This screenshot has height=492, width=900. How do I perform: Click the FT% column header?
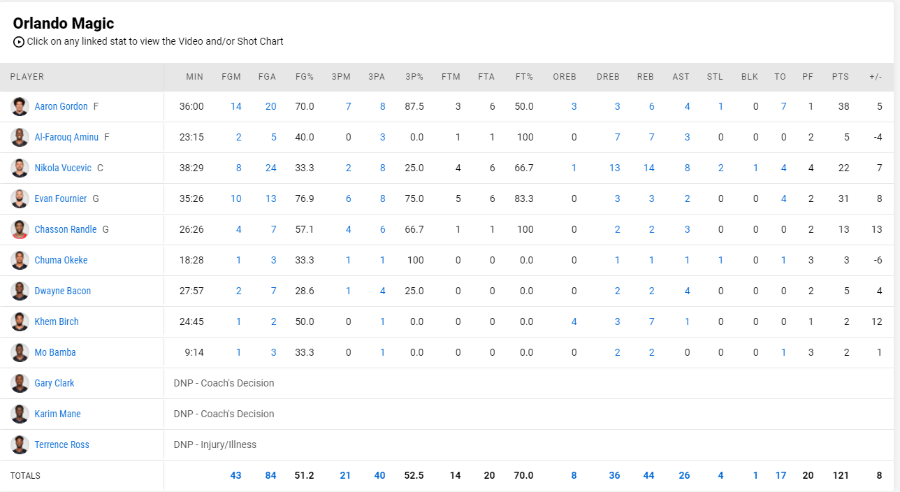click(524, 76)
